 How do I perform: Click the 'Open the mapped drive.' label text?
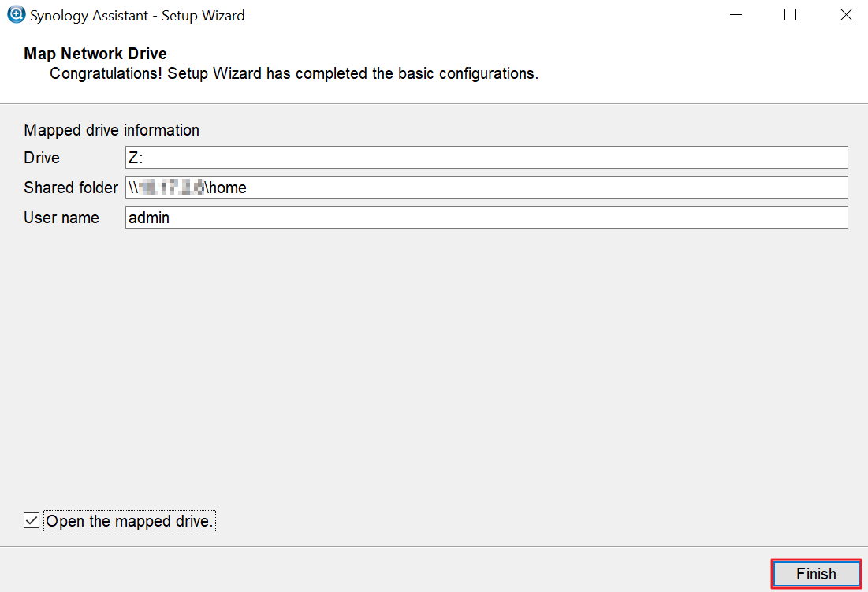coord(129,521)
